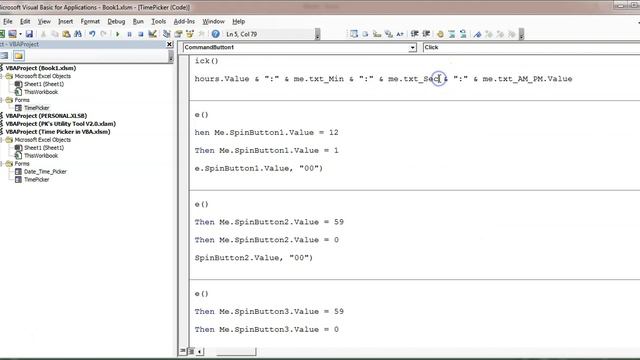Undo the last edit
The width and height of the screenshot is (640, 360).
92,34
